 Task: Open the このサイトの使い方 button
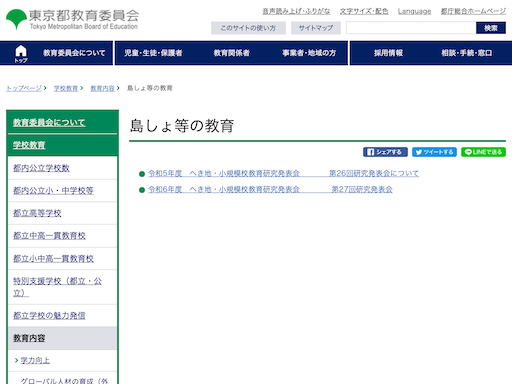click(x=248, y=28)
